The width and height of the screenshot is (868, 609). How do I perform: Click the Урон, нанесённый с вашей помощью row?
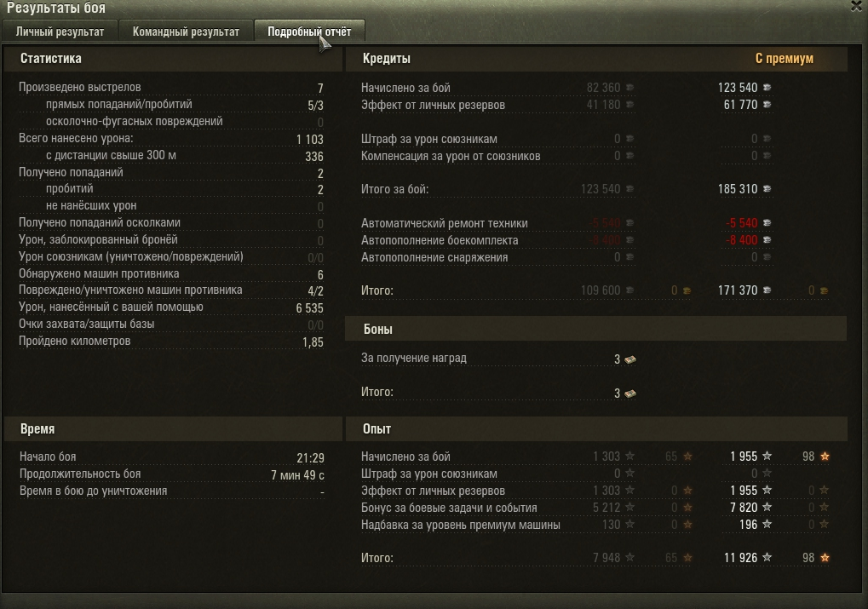point(171,307)
